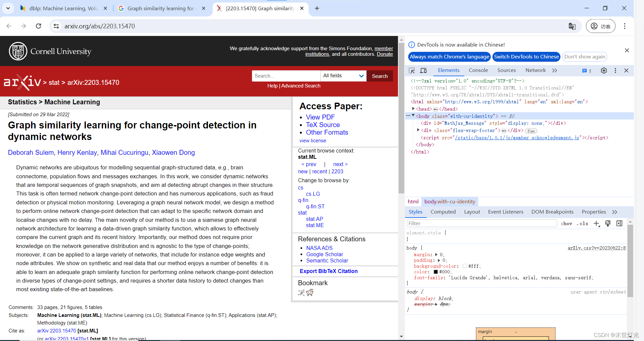Click the Cornell University logo
This screenshot has width=644, height=341.
(50, 51)
